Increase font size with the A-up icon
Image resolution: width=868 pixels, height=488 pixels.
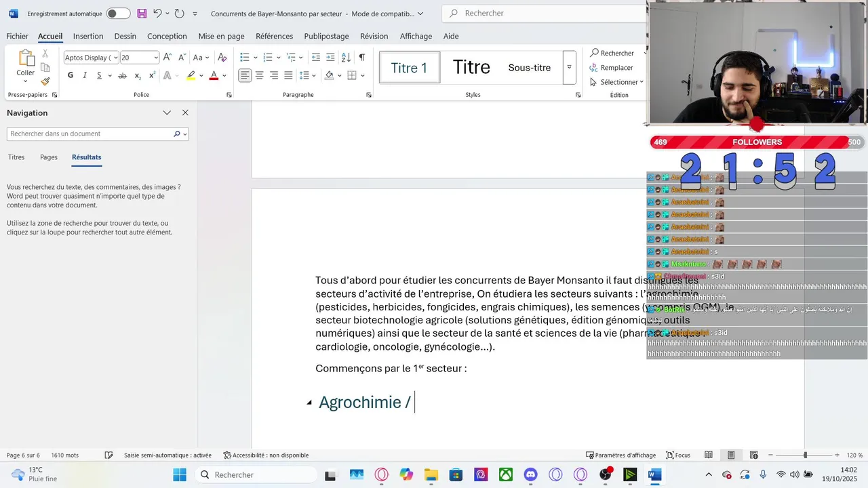click(167, 58)
